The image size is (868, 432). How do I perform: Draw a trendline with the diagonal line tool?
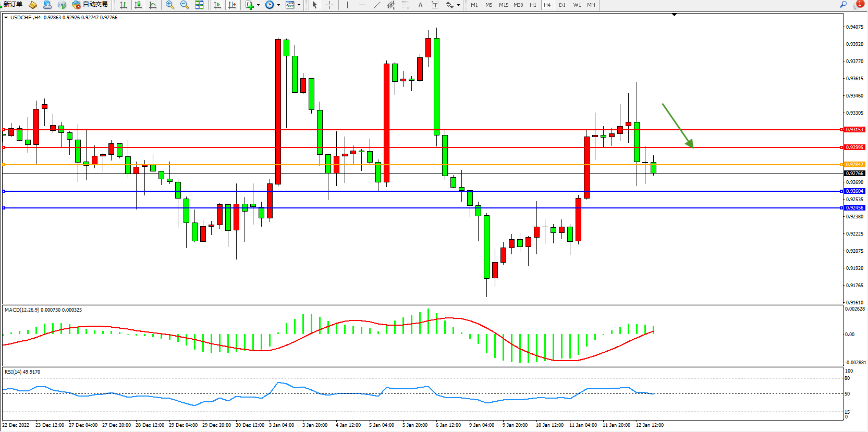click(376, 5)
